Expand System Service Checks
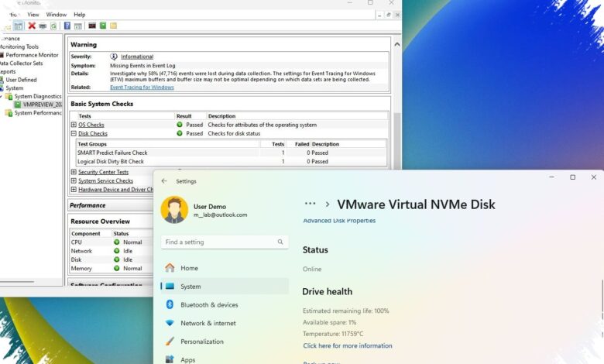The image size is (604, 364). click(74, 180)
